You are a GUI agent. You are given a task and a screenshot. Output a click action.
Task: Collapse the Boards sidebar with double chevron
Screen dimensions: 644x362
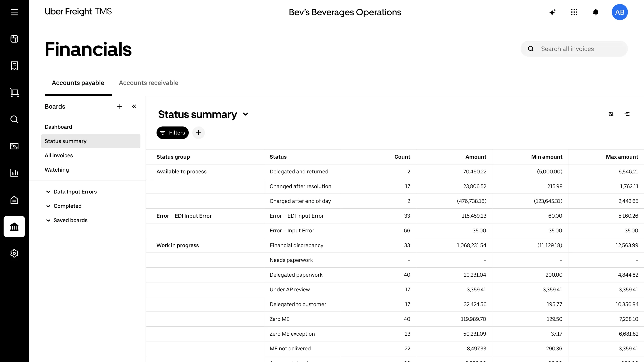point(134,106)
